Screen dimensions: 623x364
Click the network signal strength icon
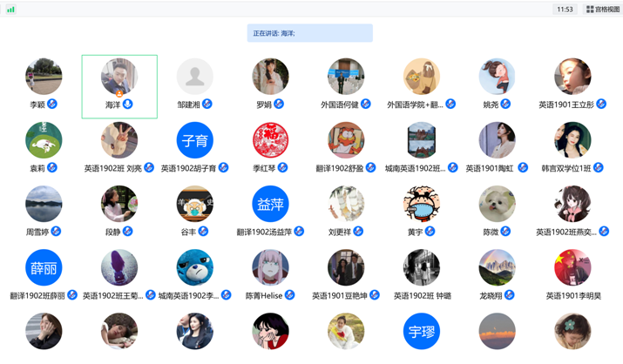pos(11,10)
